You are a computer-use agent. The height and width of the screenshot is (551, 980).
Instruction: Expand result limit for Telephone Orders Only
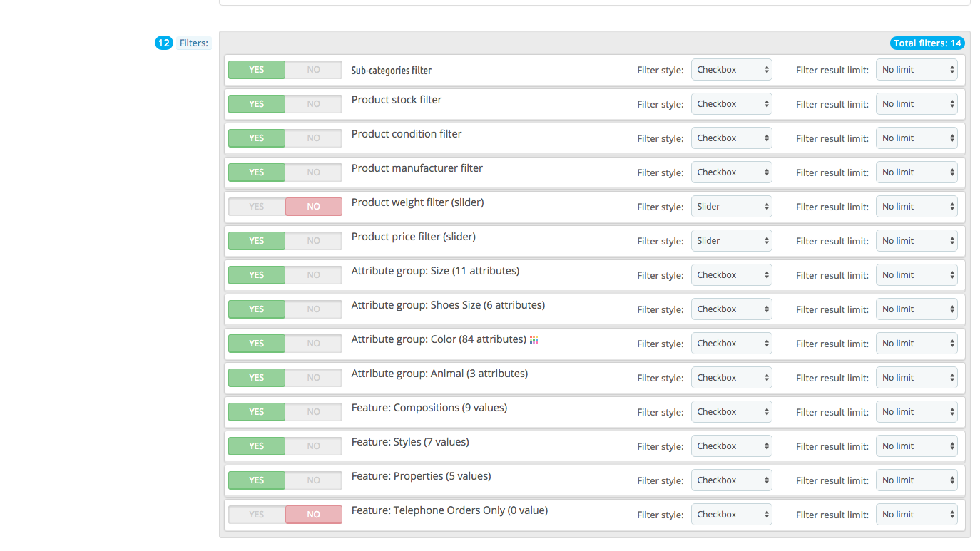click(917, 515)
